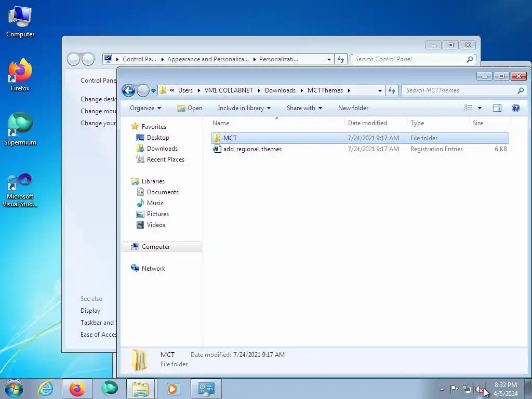Click Windows Media Player taskbar icon
The height and width of the screenshot is (399, 532).
point(172,389)
